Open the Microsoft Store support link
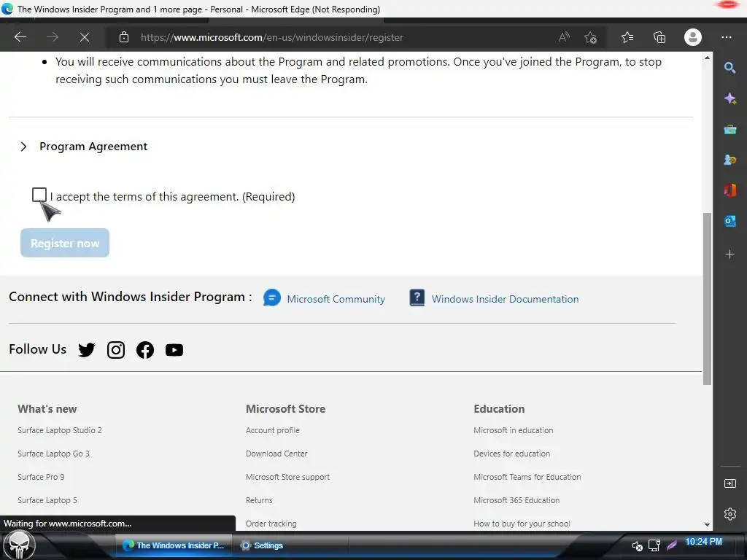 [287, 477]
